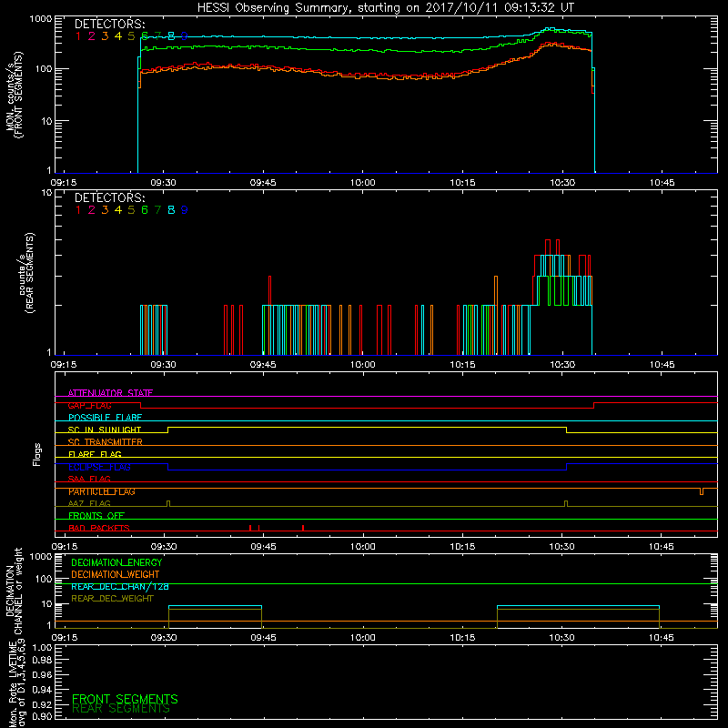Screen dimensions: 728x728
Task: Click the MON. counts/s (FRONT SEGMENTS) axis label
Action: (15, 95)
